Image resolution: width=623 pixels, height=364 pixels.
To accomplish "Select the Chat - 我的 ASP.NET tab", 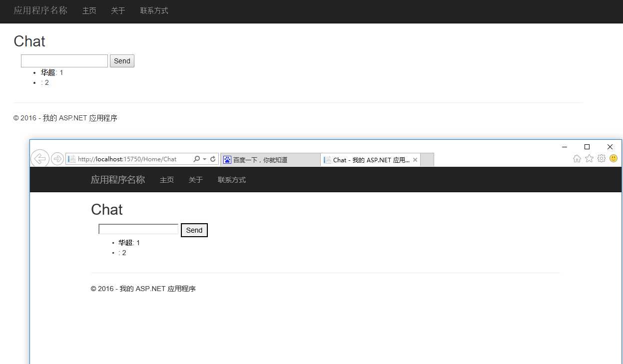I will (370, 160).
